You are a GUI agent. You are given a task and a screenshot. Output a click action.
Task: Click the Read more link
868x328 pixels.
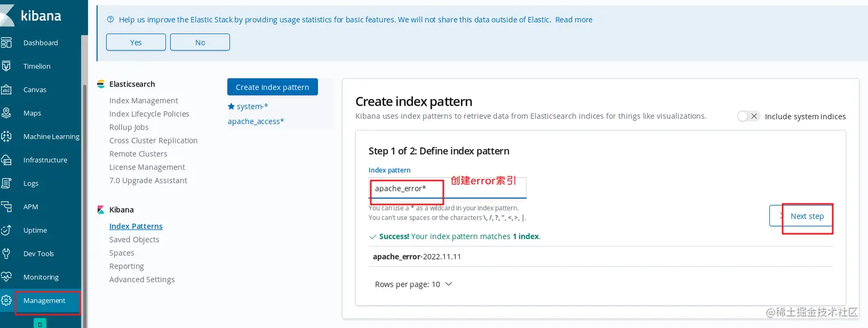(x=573, y=19)
